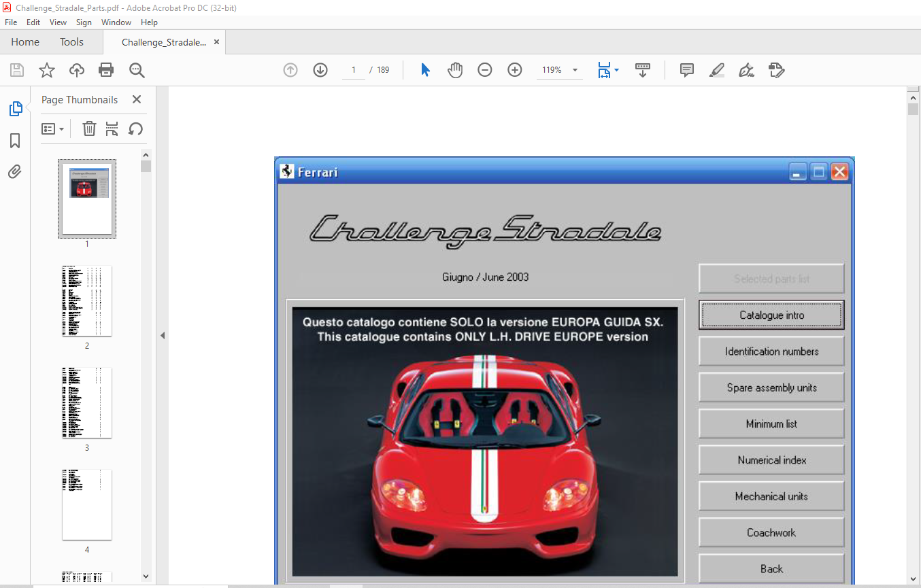This screenshot has height=588, width=921.
Task: Click the Coachwork button
Action: (x=771, y=533)
